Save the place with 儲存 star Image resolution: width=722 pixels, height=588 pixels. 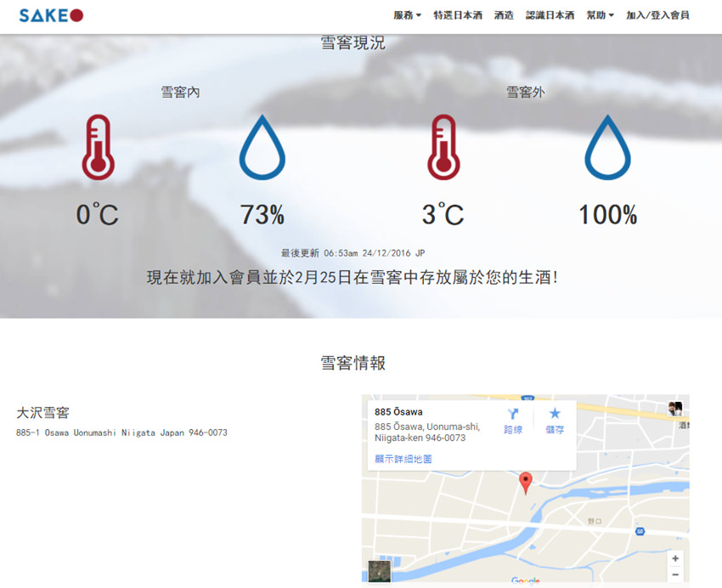[x=555, y=421]
